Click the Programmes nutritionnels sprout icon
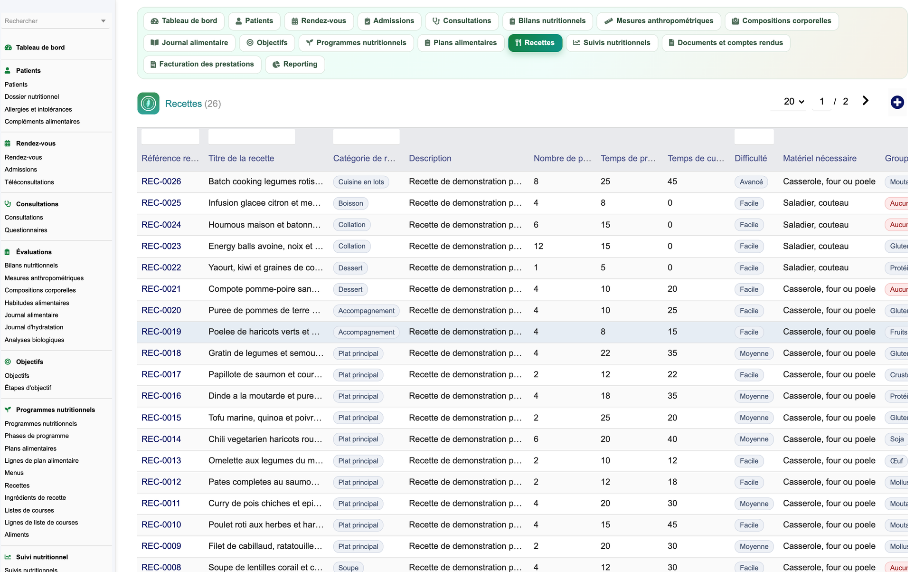The image size is (924, 572). point(310,43)
